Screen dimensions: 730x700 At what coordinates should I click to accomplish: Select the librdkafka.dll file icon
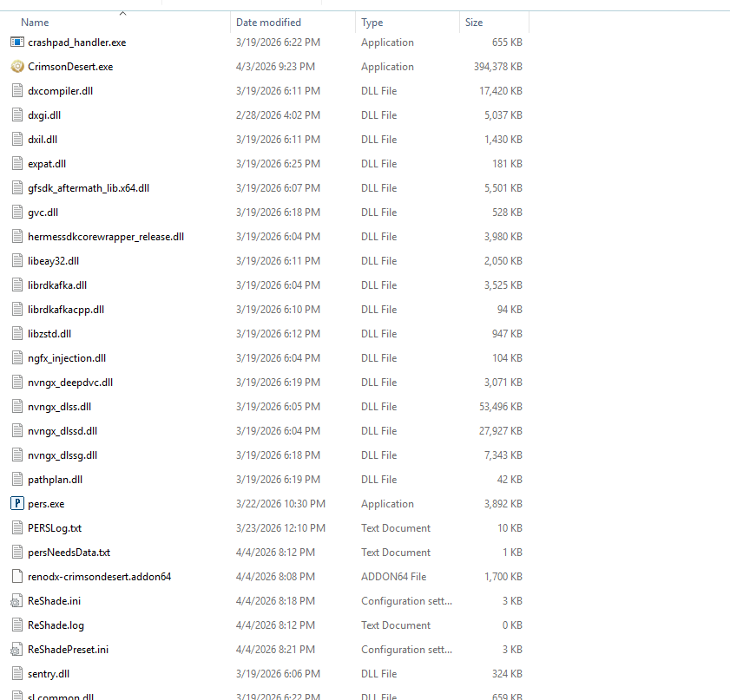(17, 285)
